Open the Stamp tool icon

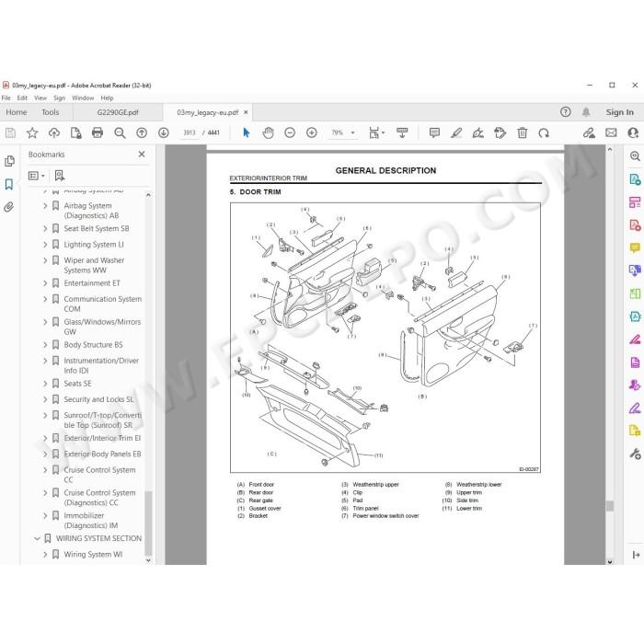(x=500, y=132)
